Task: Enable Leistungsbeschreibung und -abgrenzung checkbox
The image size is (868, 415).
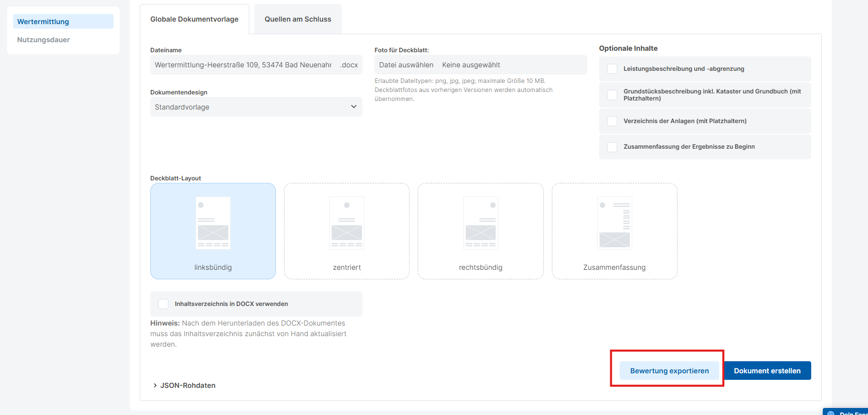Action: pos(612,69)
